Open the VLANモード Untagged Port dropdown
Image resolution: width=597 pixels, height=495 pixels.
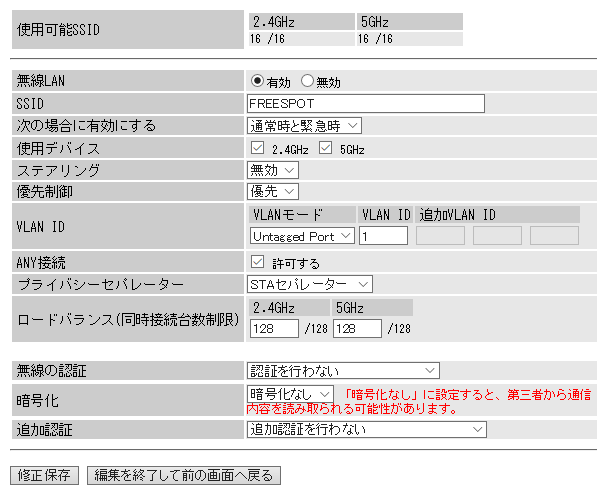pos(302,236)
